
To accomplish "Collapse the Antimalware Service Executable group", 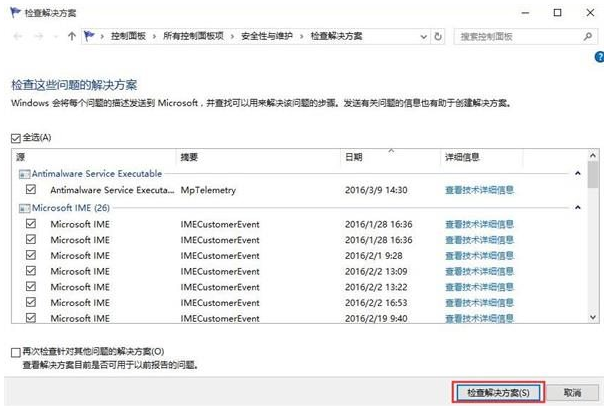I will pyautogui.click(x=578, y=173).
